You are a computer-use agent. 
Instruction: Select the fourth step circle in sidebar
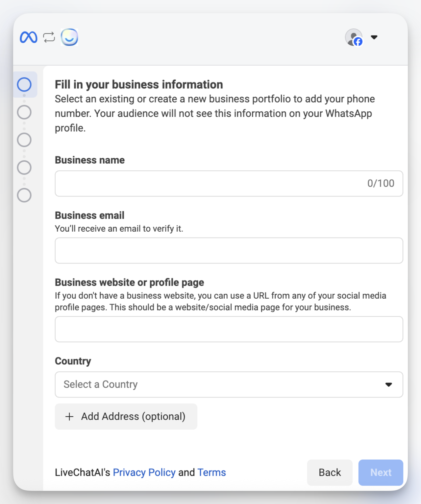[24, 168]
